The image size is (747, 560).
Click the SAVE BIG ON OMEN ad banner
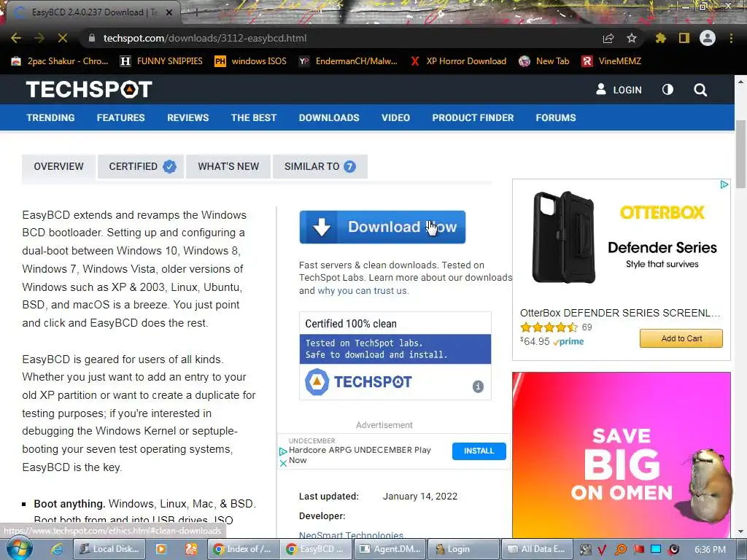tap(622, 455)
